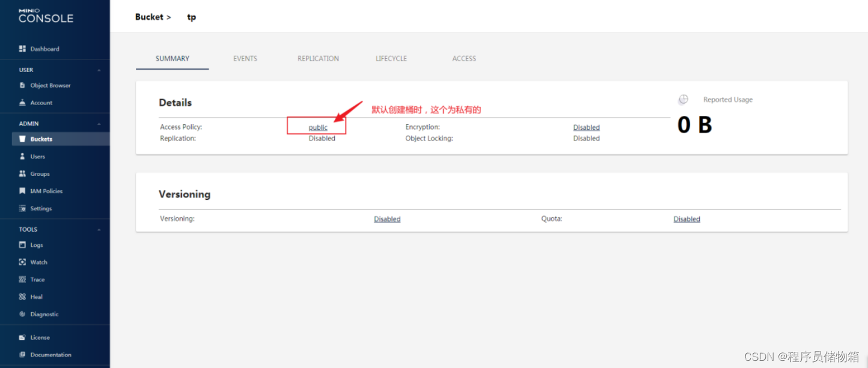Screen dimensions: 868x368
Task: Collapse the ADMIN sidebar section
Action: (99, 123)
